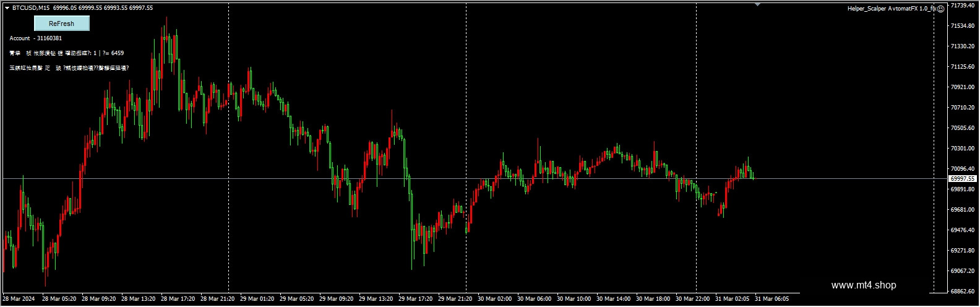The image size is (980, 307).
Task: Click the 29 Mar 05:20 time label
Action: pyautogui.click(x=296, y=298)
